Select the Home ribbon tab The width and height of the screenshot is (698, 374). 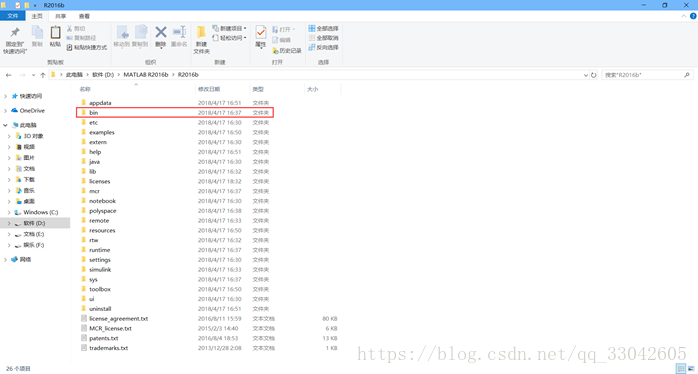coord(37,16)
